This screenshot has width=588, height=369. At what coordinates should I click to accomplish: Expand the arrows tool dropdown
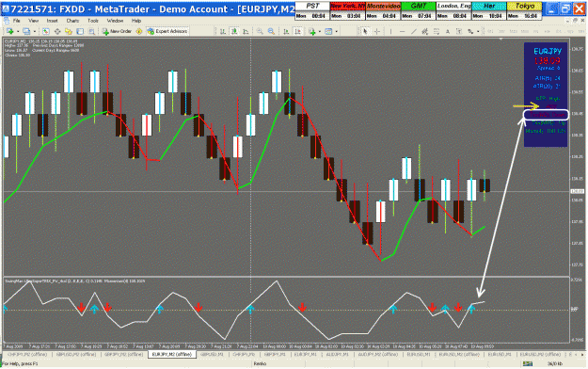pyautogui.click(x=478, y=31)
